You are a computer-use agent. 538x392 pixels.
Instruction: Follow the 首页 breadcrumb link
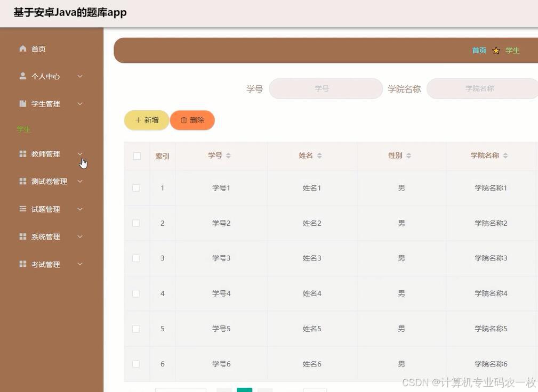coord(479,51)
